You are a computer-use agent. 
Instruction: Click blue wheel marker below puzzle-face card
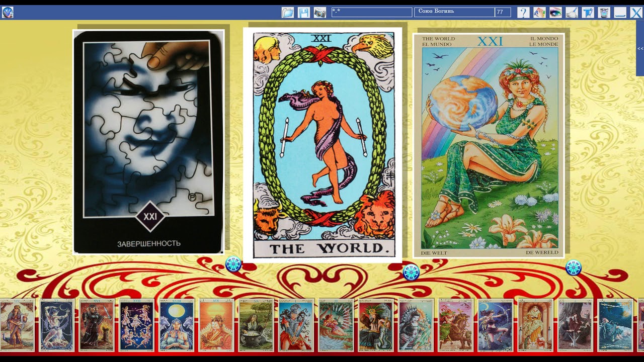(233, 264)
